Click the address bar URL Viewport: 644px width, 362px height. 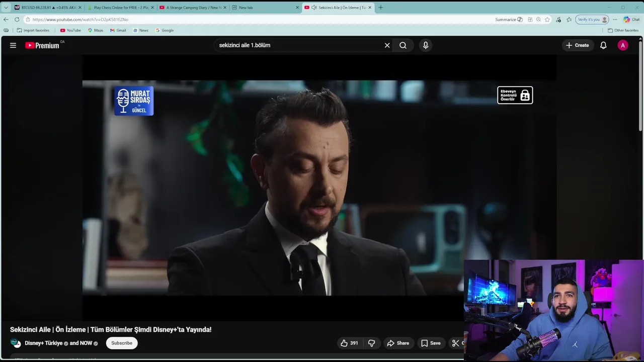[x=80, y=20]
